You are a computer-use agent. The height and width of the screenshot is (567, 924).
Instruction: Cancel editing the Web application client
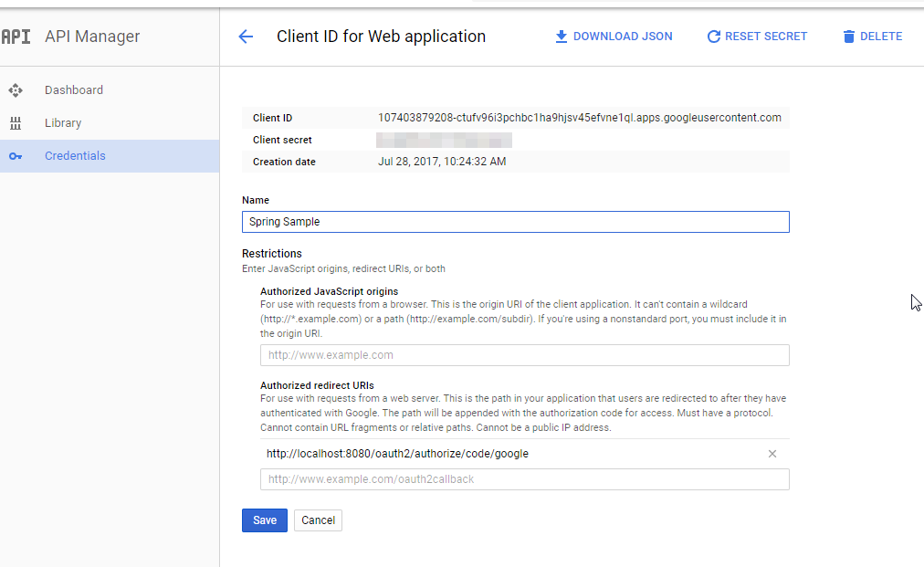click(317, 520)
